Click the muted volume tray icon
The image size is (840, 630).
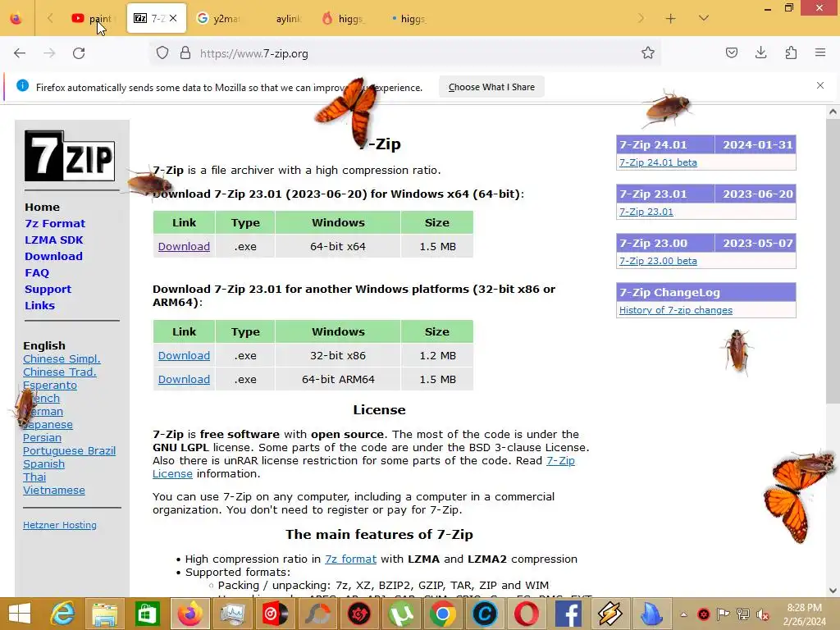(x=763, y=614)
